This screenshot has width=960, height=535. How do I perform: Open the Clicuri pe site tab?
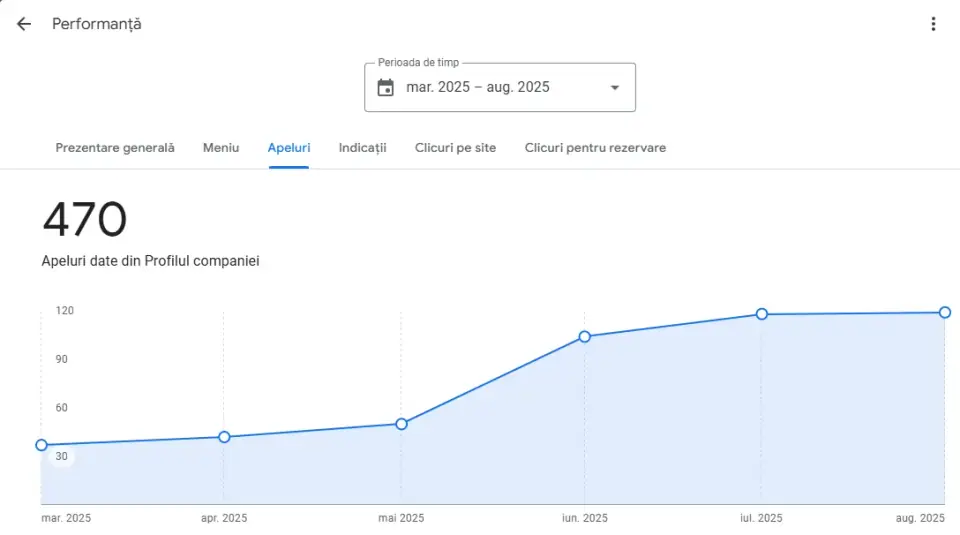[456, 148]
